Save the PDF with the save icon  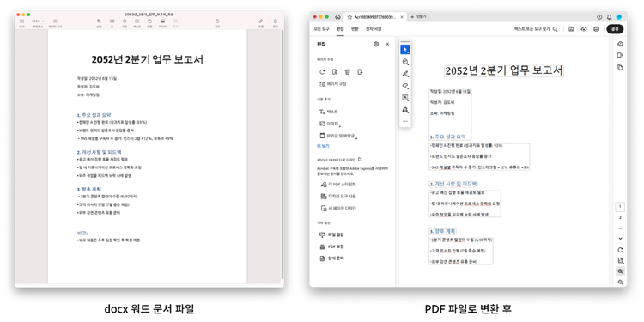point(571,29)
